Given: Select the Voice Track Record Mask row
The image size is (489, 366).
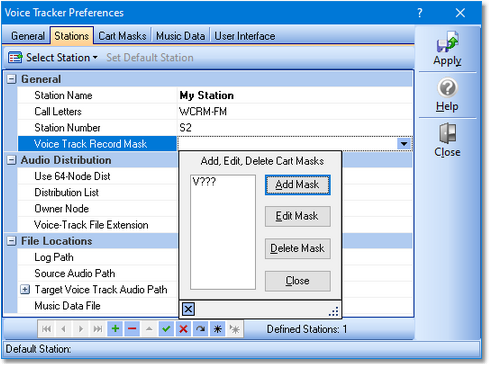Looking at the screenshot, I should pos(97,144).
